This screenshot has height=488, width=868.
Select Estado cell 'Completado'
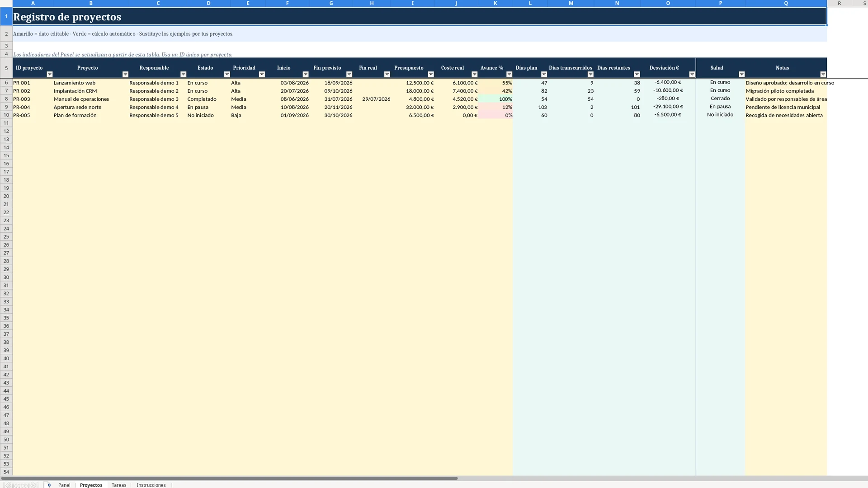coord(208,99)
